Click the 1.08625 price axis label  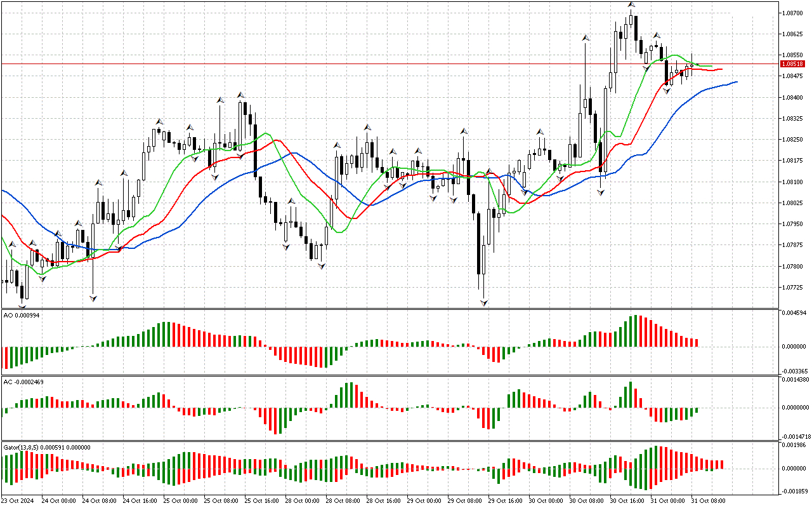tap(793, 34)
